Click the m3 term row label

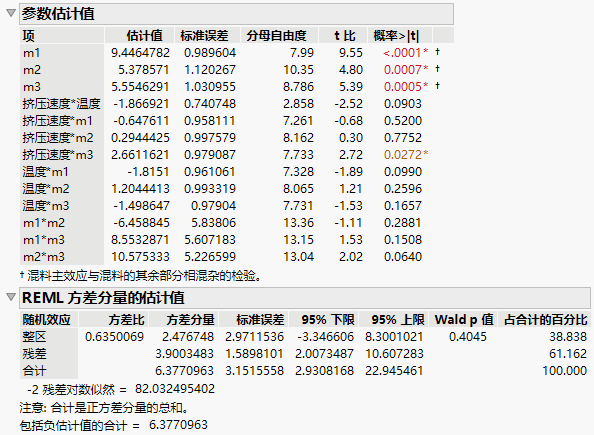tap(31, 87)
